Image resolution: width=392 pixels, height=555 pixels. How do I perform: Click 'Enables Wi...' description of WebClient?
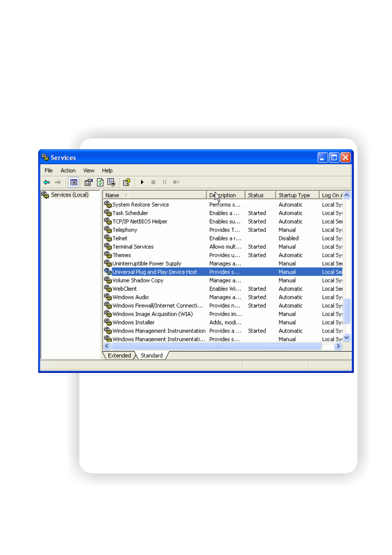click(225, 289)
